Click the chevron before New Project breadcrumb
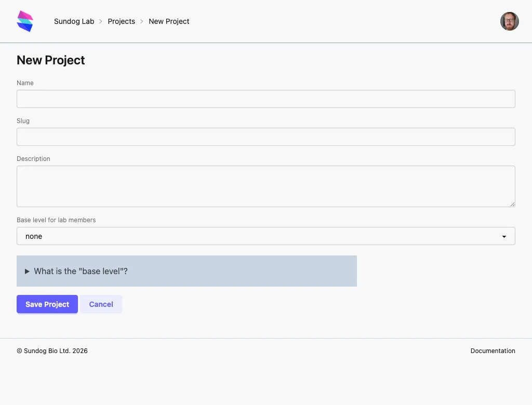Screen dimensions: 532x405 point(140,21)
